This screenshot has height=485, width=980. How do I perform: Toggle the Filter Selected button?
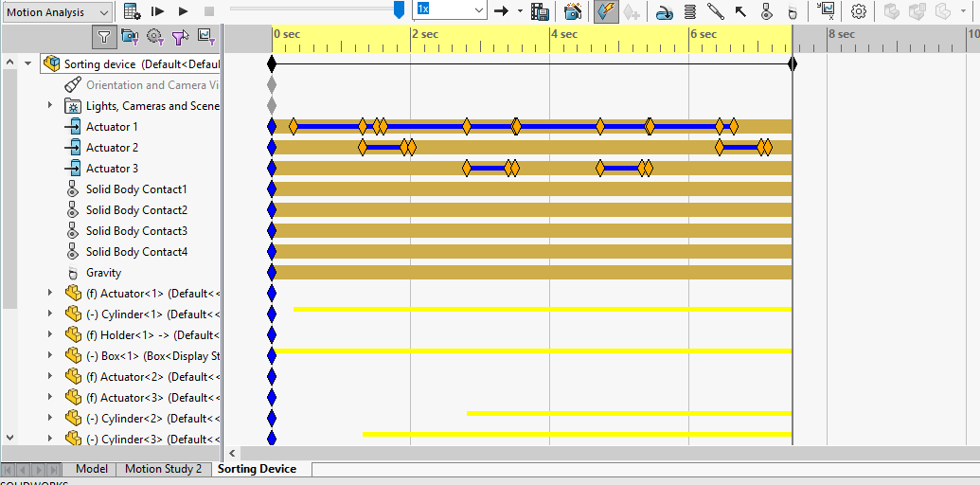point(181,38)
